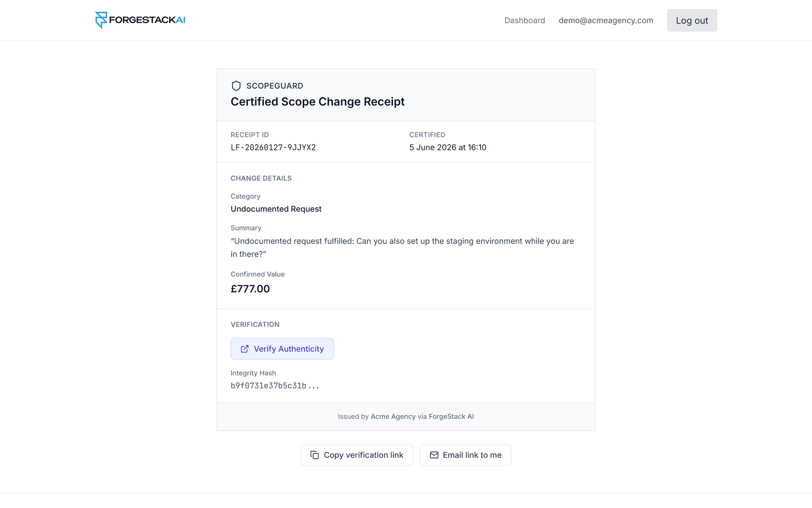Click the Certified Scope Change Receipt heading
Viewport: 812px width, 508px height.
point(318,102)
